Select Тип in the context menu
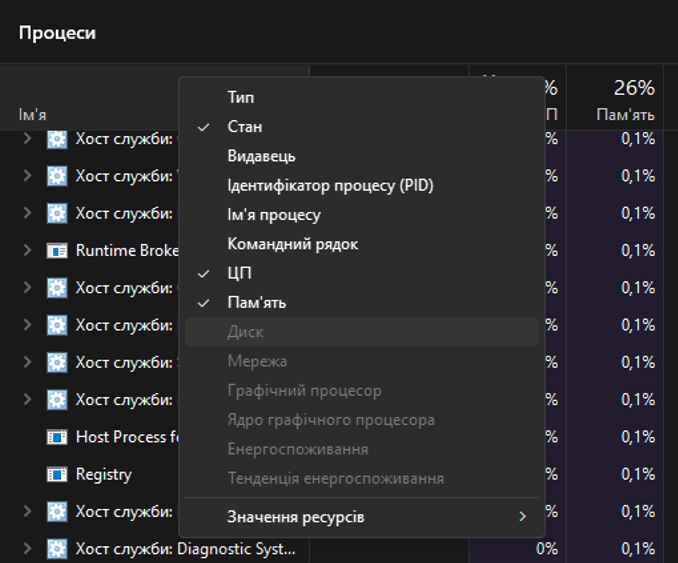 [241, 98]
